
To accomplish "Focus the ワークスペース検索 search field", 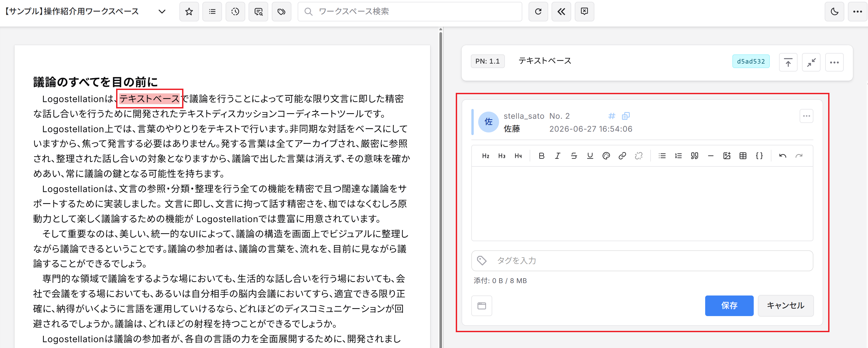I will pos(410,11).
